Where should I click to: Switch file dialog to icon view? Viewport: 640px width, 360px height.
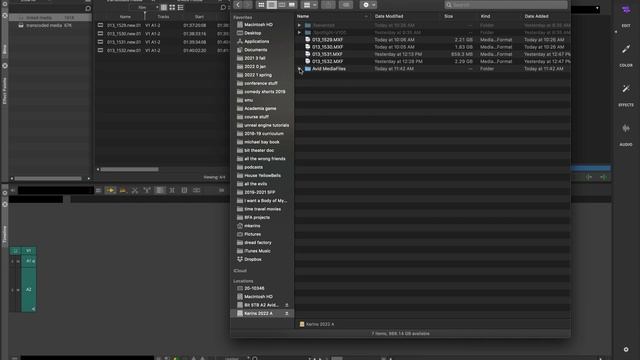click(261, 5)
